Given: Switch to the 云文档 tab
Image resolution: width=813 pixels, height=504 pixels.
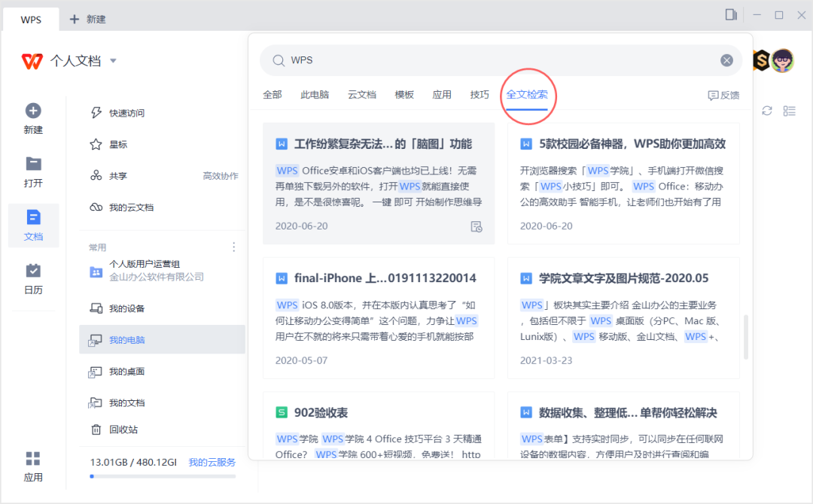Looking at the screenshot, I should click(361, 95).
